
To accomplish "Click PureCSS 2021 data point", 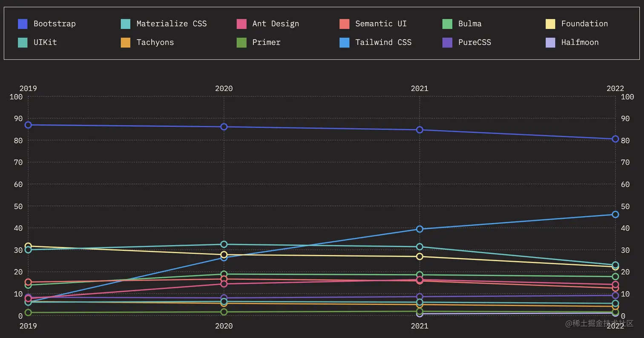I will [420, 297].
